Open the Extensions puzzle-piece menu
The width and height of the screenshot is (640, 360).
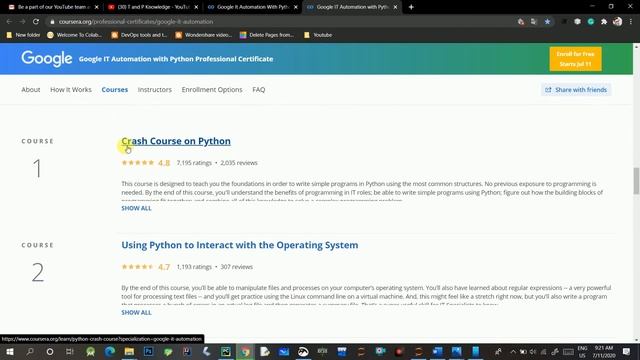pos(604,22)
